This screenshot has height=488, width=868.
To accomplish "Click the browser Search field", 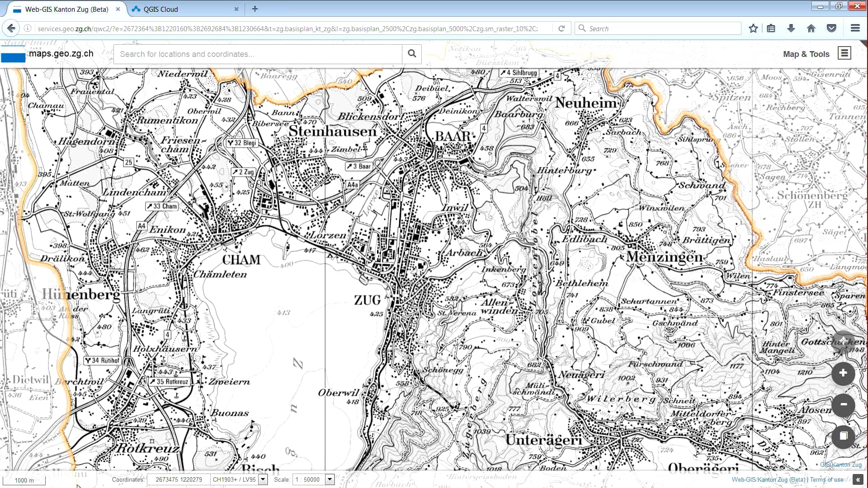I will pyautogui.click(x=658, y=28).
